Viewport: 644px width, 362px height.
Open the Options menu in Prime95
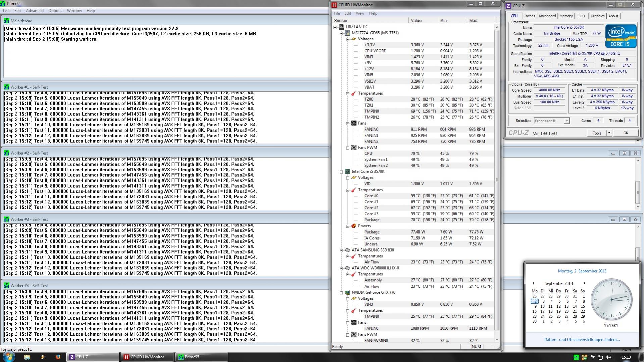click(55, 11)
